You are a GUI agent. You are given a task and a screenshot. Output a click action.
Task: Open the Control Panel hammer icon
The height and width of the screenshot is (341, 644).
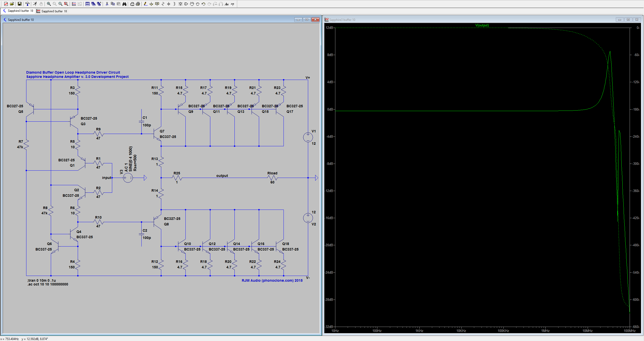[27, 4]
